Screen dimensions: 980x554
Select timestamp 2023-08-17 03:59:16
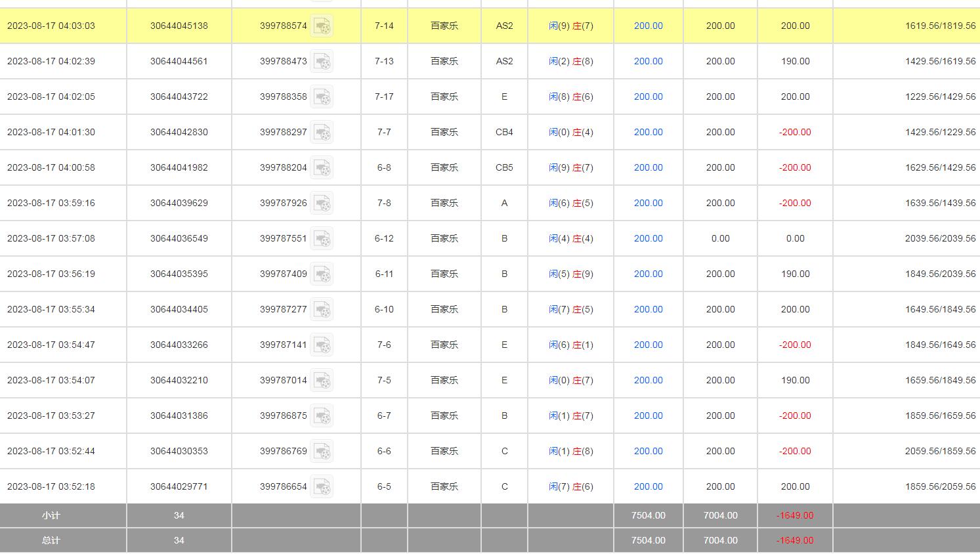[x=51, y=203]
